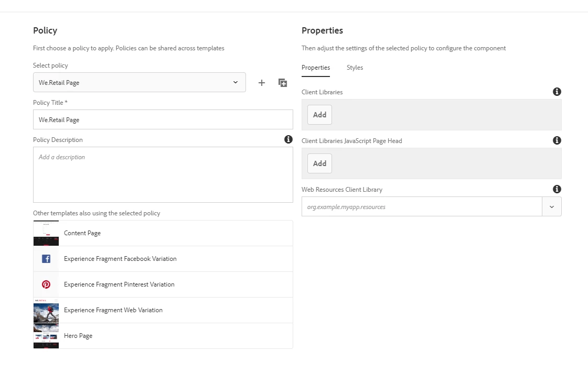The width and height of the screenshot is (588, 384).
Task: Click the plus icon to add new policy
Action: tap(262, 83)
